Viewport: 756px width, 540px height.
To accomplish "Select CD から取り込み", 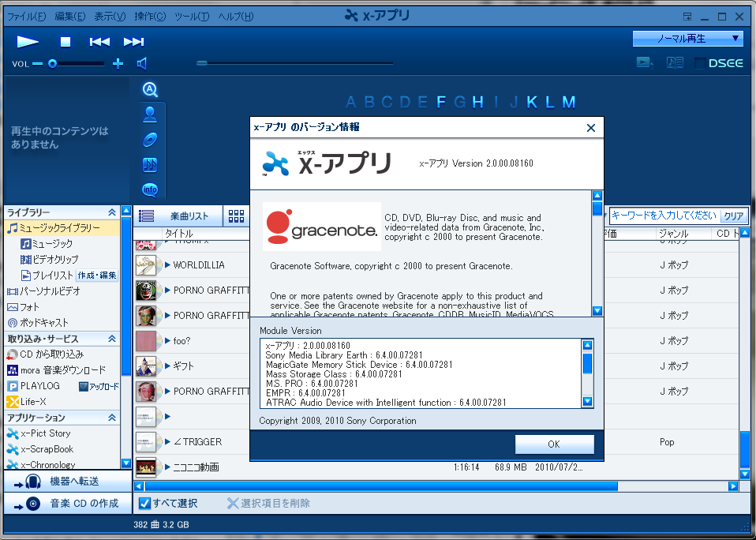I will pyautogui.click(x=45, y=354).
